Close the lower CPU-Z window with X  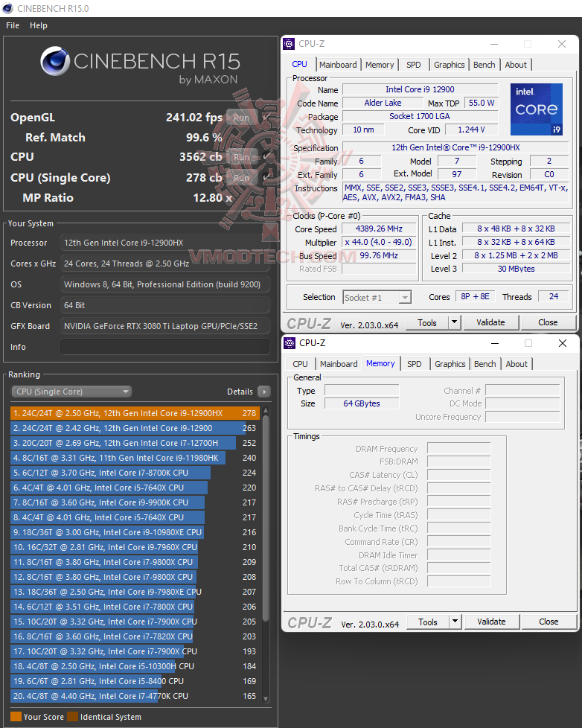coord(563,343)
